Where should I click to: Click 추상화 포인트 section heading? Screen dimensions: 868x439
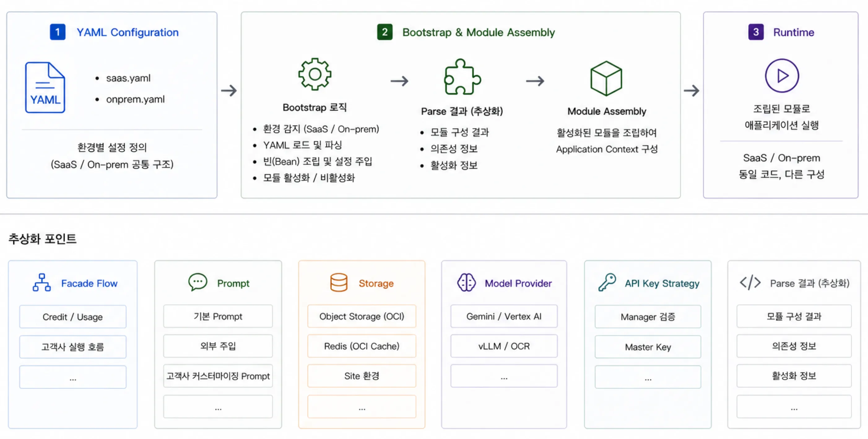(x=42, y=239)
